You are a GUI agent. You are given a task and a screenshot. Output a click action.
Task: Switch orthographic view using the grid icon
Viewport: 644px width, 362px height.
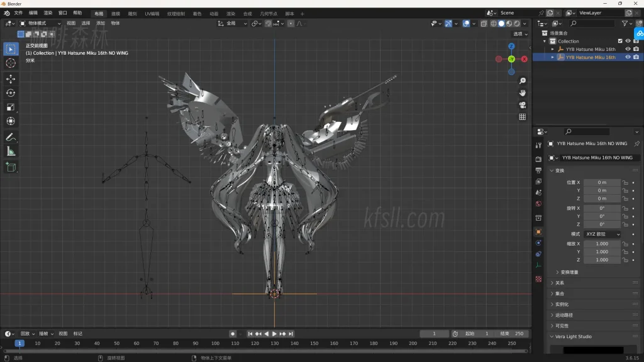point(523,117)
